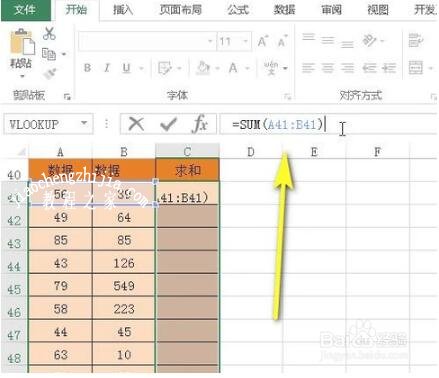Click cell containing 549
The image size is (439, 378).
124,286
